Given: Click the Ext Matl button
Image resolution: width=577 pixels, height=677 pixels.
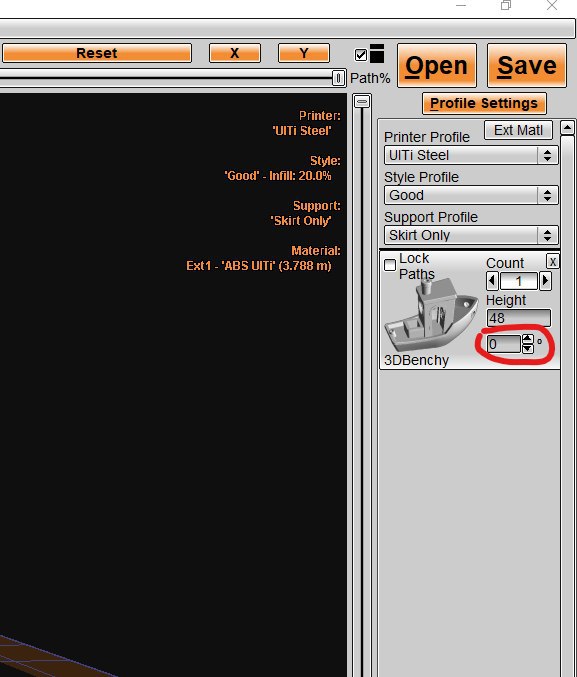Looking at the screenshot, I should (518, 130).
